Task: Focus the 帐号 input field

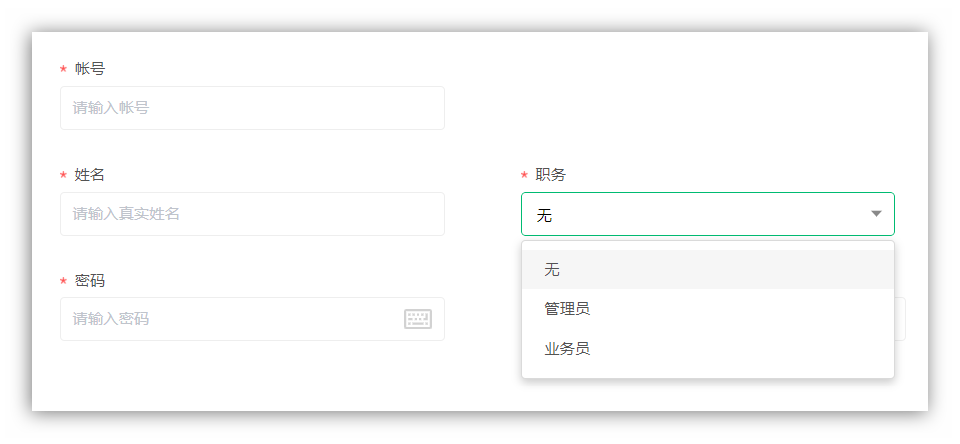Action: click(x=252, y=108)
